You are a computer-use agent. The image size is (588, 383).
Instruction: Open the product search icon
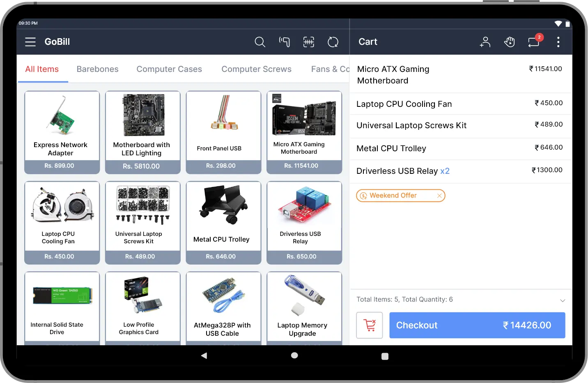(x=260, y=42)
